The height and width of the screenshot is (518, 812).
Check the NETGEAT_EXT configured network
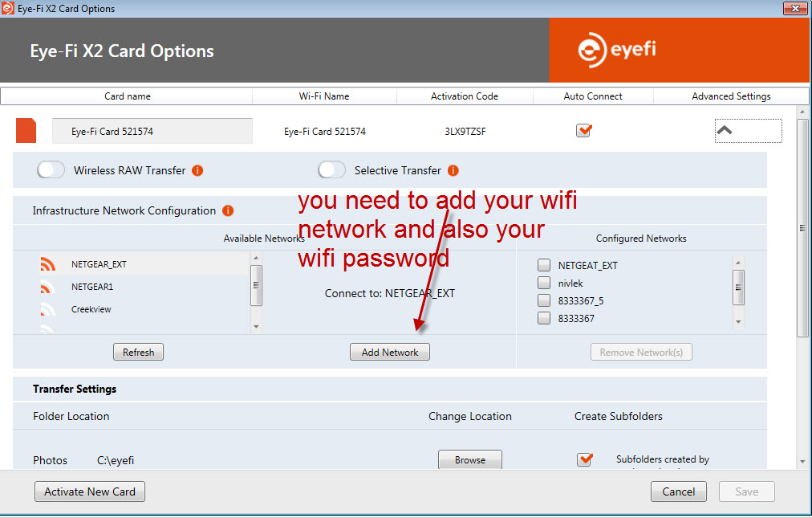click(x=544, y=265)
